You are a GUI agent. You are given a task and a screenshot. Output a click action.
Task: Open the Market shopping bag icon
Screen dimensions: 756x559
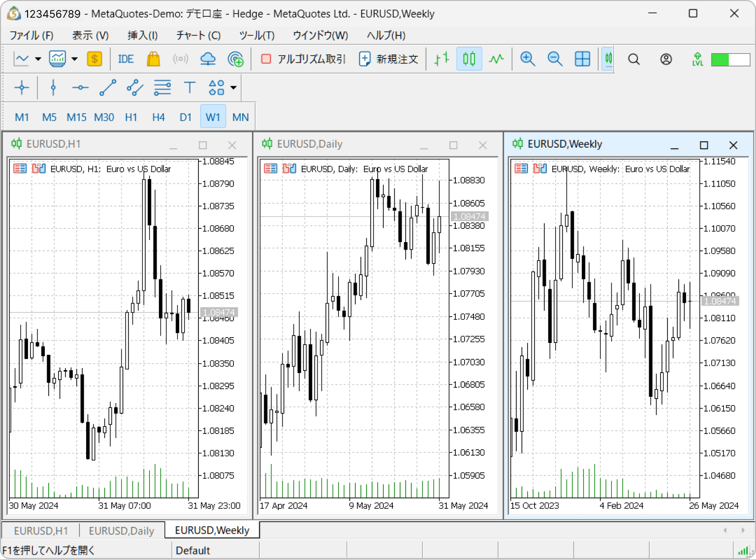154,59
